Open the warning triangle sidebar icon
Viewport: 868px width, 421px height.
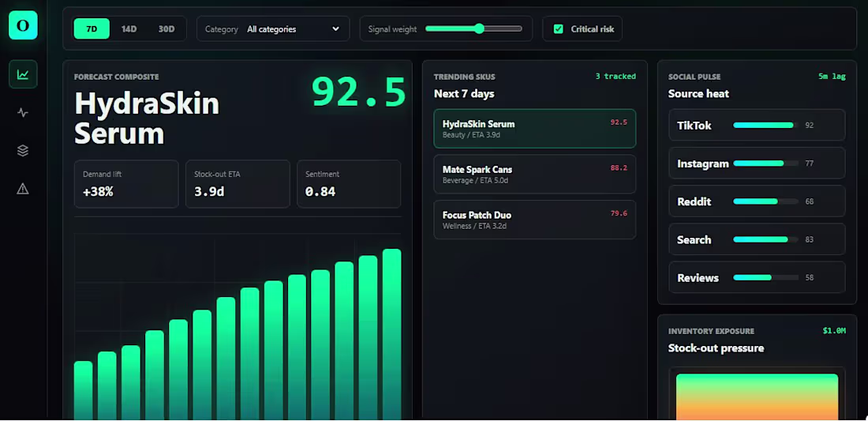(23, 189)
